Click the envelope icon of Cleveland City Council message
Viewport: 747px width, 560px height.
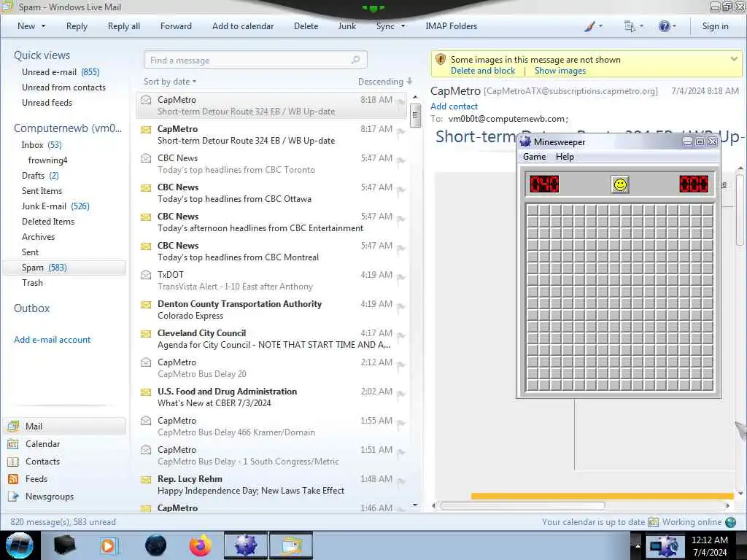146,333
